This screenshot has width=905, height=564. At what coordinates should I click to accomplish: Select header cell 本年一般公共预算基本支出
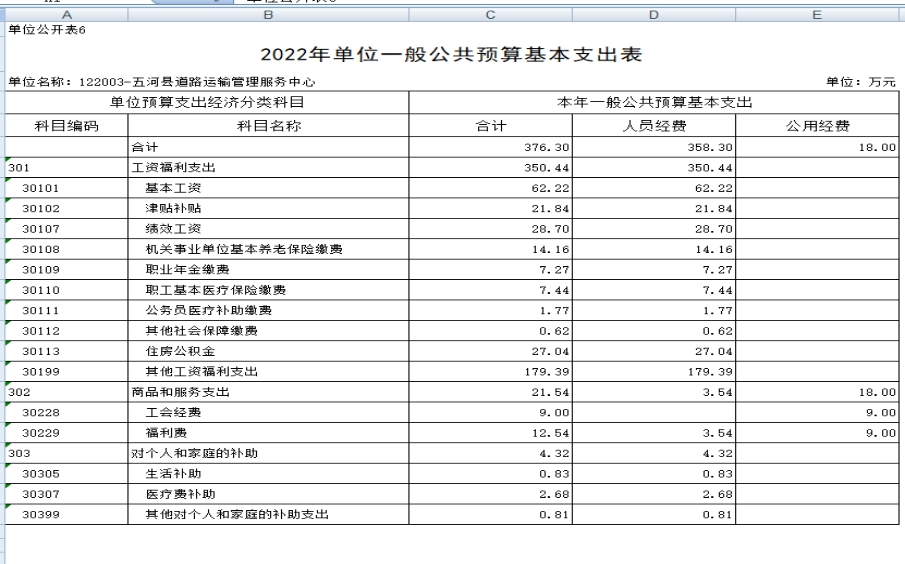[x=654, y=102]
